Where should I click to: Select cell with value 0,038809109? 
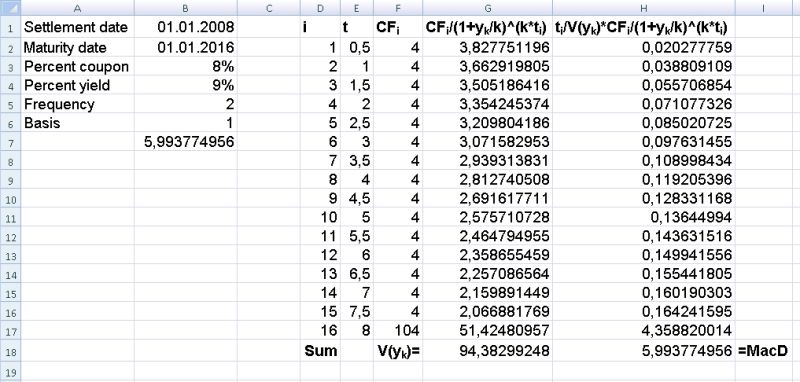pos(644,67)
